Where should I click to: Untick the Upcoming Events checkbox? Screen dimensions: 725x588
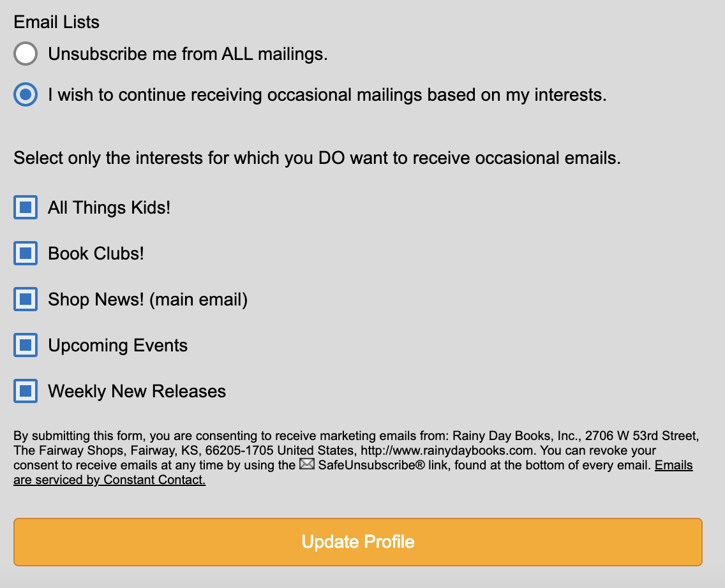pos(26,345)
